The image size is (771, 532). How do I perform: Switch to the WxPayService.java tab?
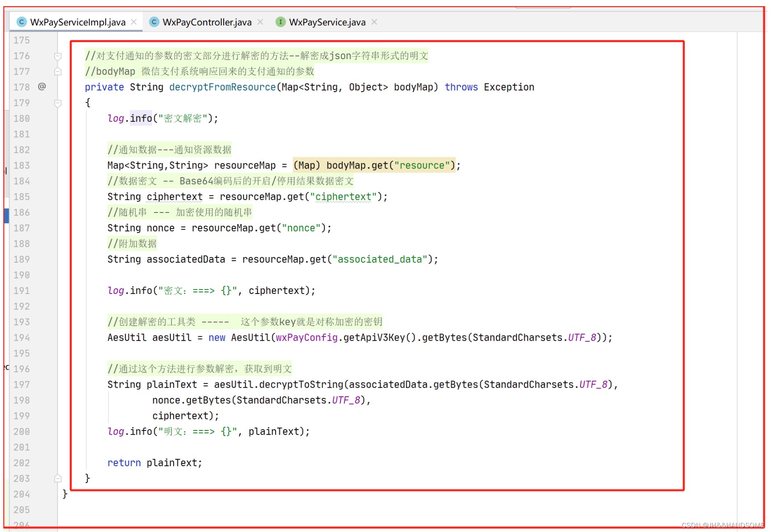pyautogui.click(x=325, y=22)
